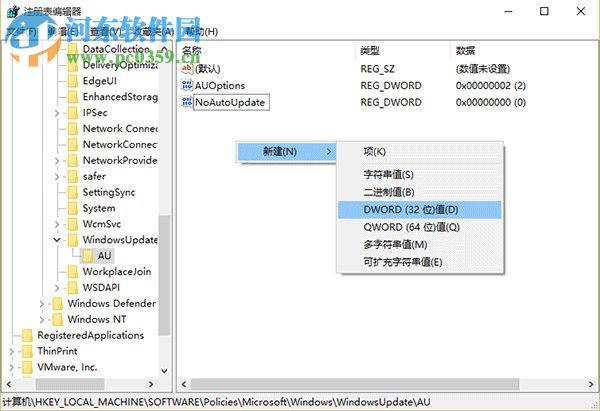Click the WSDAPI folder icon

73,288
